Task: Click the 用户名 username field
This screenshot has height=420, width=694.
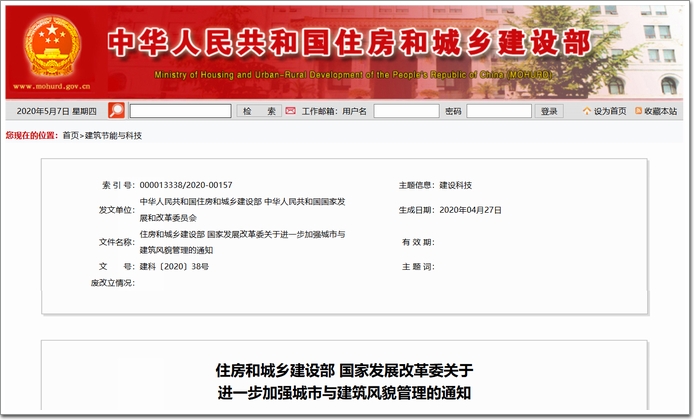Action: click(x=405, y=111)
